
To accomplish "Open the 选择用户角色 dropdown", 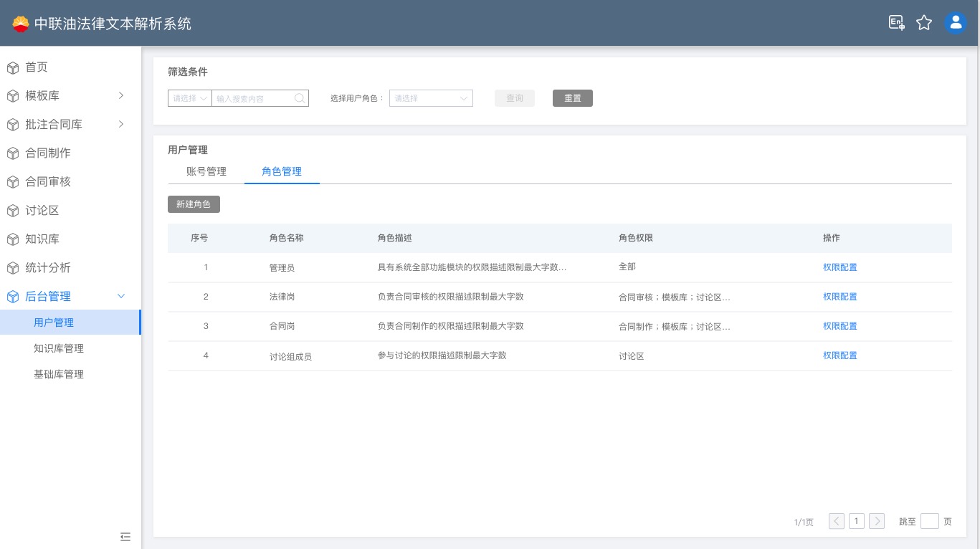I will [x=431, y=98].
